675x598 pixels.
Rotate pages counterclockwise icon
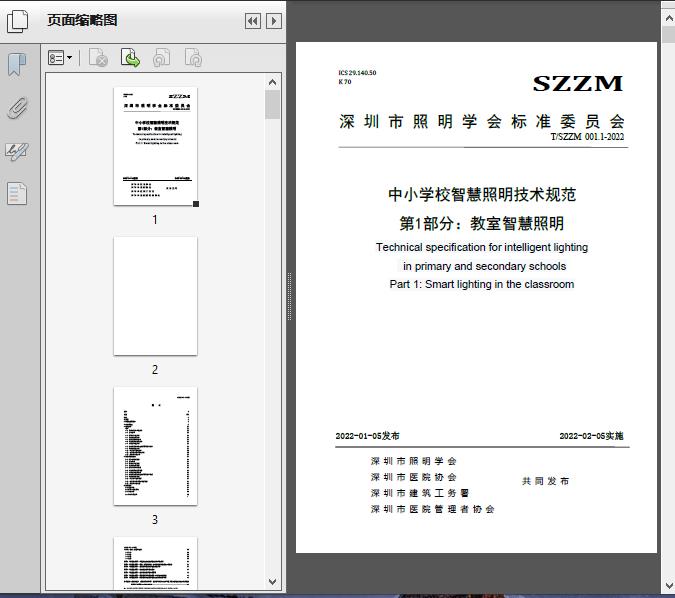pyautogui.click(x=161, y=57)
